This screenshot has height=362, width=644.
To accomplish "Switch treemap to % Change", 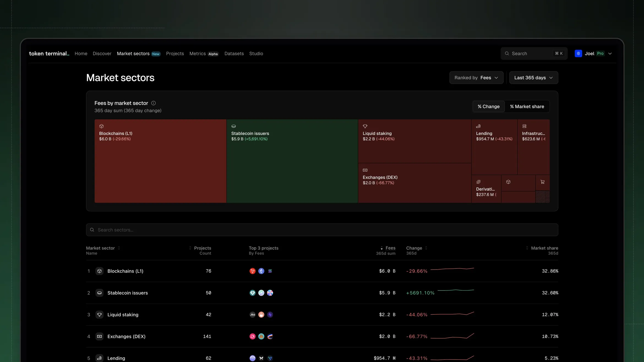I will pyautogui.click(x=489, y=106).
